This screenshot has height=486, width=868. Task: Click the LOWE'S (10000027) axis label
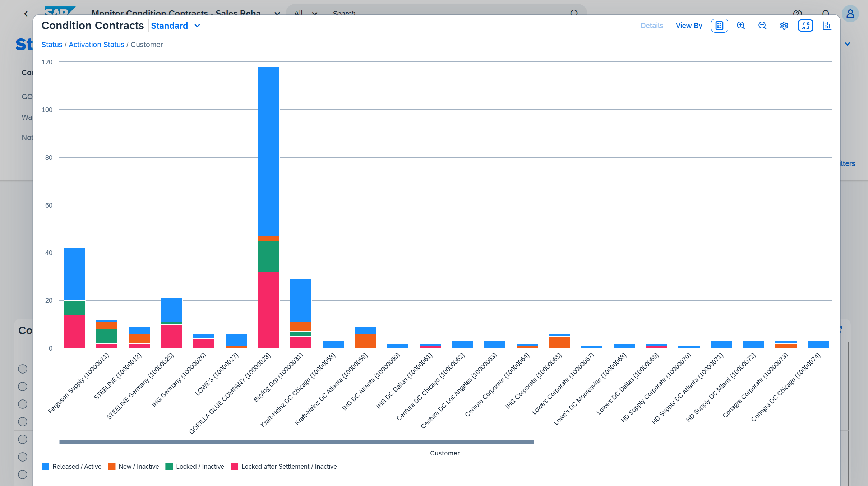[x=217, y=374]
